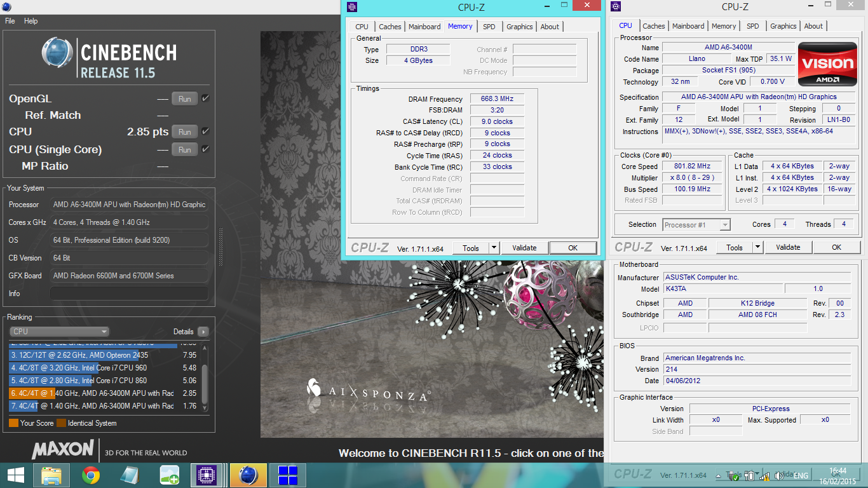
Task: Click the Identical System brown legend swatch
Action: (61, 423)
